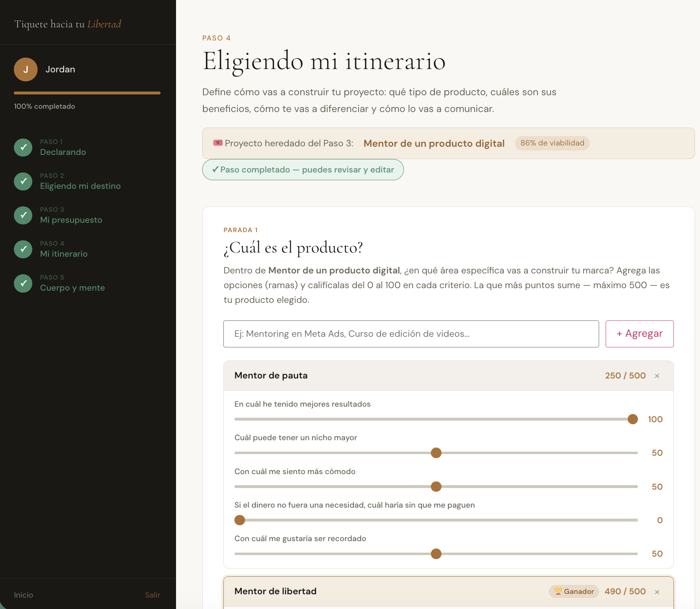Image resolution: width=700 pixels, height=609 pixels.
Task: Click the ticket icon beside Proyecto heredado
Action: (x=218, y=143)
